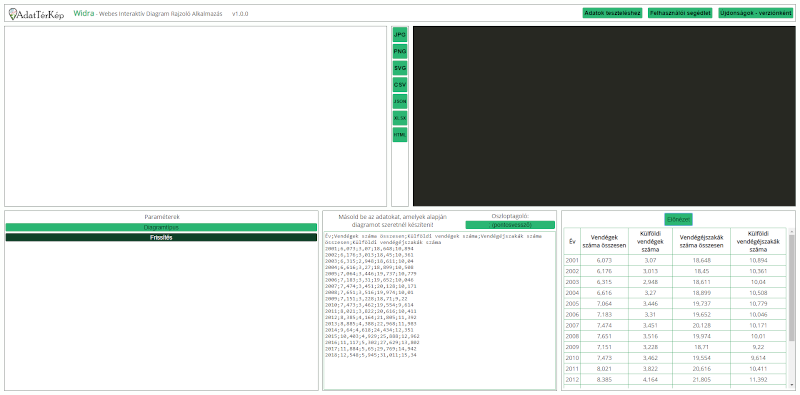
Task: Click the 21,805 cell in table
Action: (x=702, y=380)
